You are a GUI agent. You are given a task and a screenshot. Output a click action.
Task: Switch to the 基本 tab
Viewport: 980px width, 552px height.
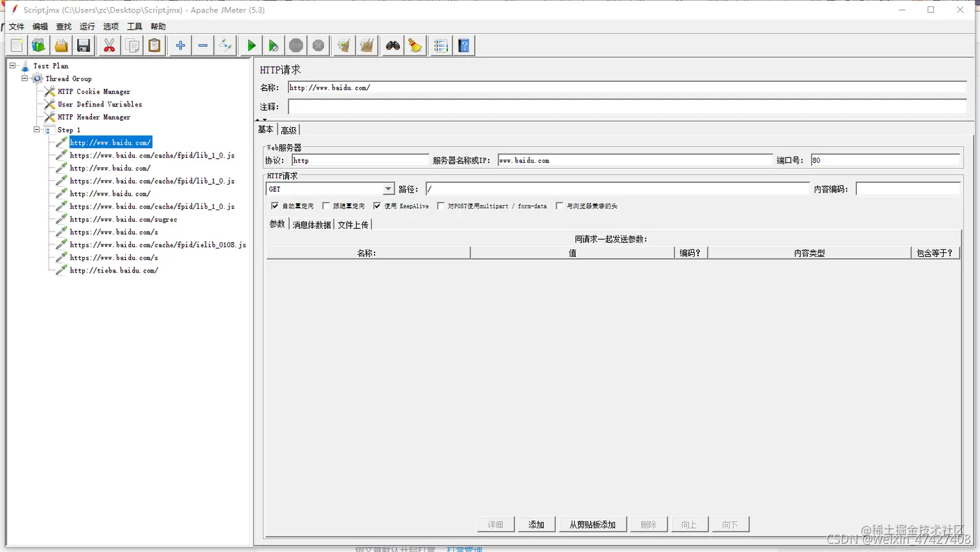coord(266,130)
